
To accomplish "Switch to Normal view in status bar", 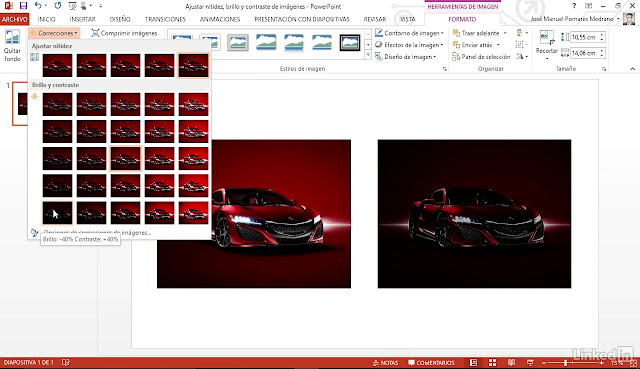I will (x=473, y=362).
